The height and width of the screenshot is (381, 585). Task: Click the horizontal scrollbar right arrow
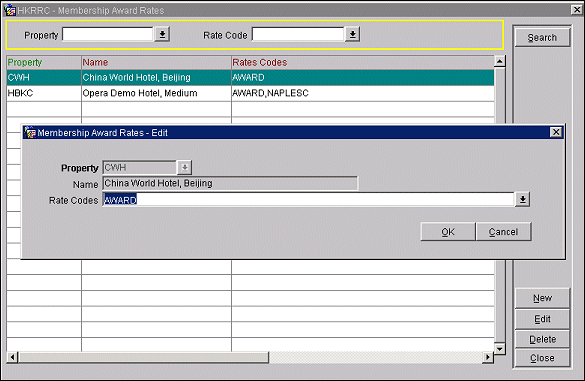[x=488, y=357]
